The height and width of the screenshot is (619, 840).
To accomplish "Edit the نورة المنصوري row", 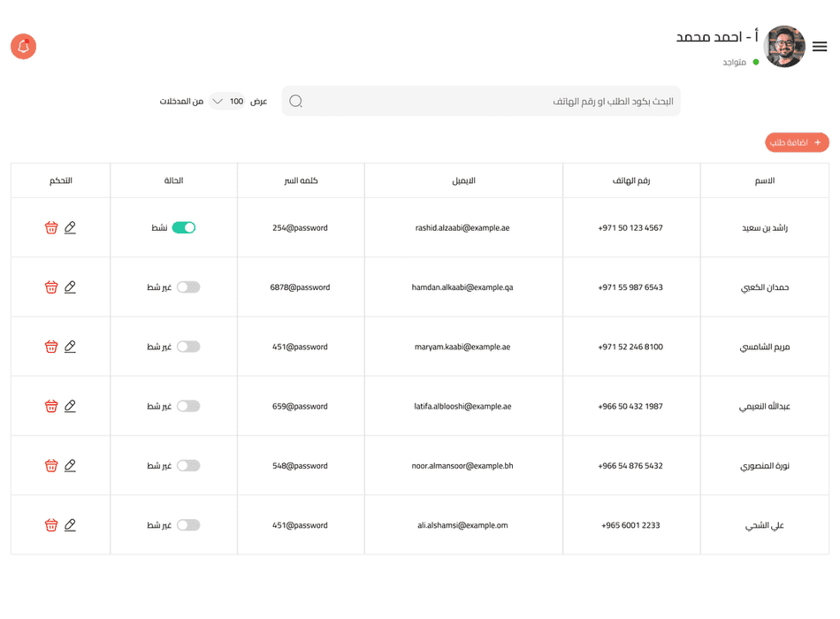I will 70,465.
